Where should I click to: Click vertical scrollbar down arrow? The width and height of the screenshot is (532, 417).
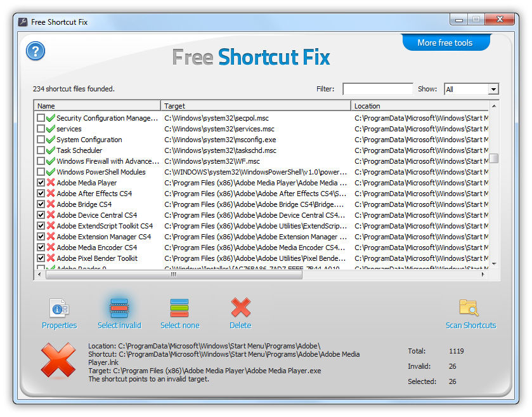click(494, 264)
